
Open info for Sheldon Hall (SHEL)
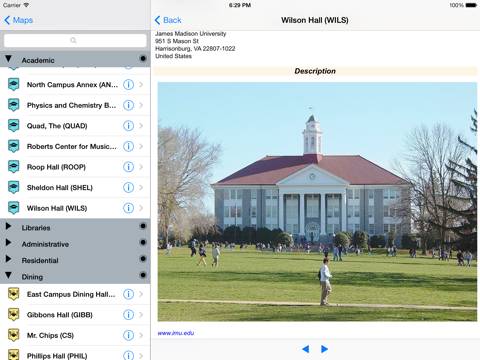[128, 188]
